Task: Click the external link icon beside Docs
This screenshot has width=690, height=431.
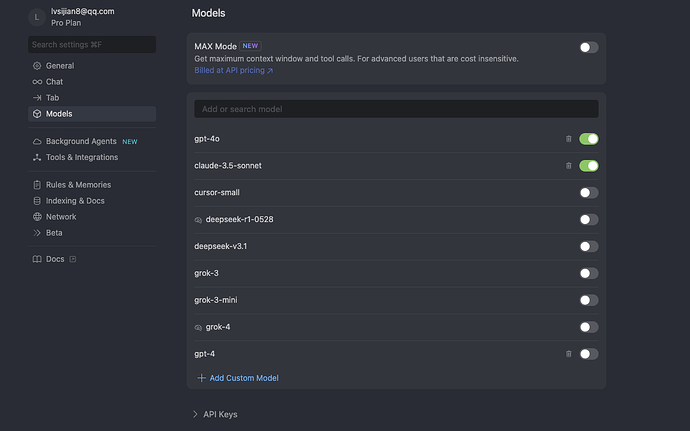Action: point(73,259)
